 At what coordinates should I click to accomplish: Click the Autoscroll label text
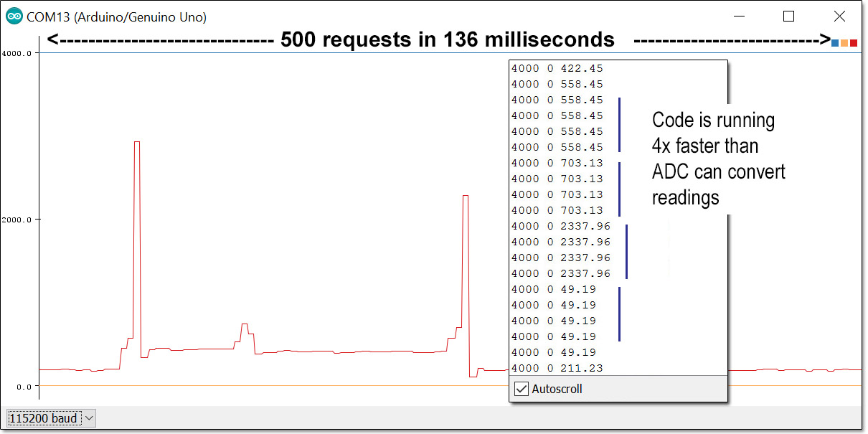557,389
